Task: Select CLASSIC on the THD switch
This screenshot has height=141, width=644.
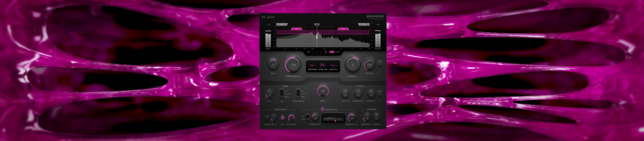Action: point(287,94)
